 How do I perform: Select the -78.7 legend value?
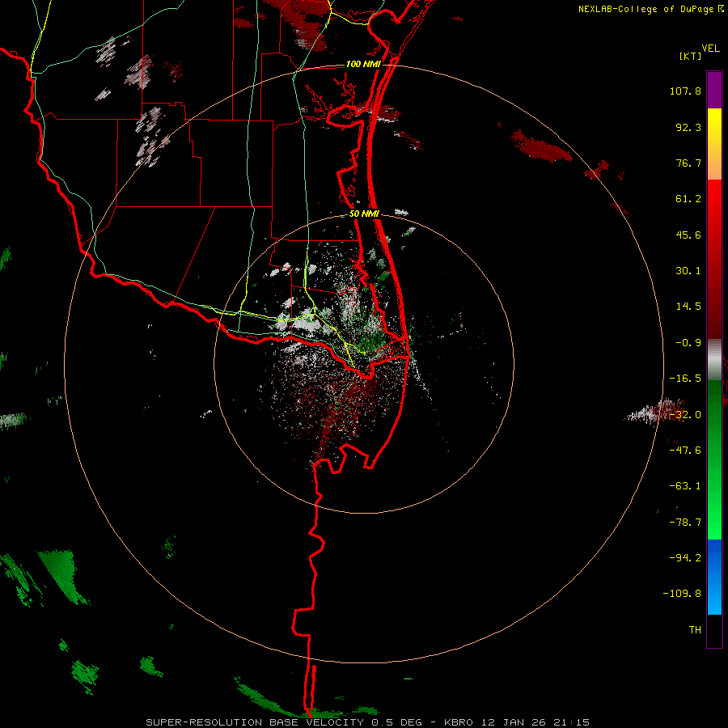[685, 523]
